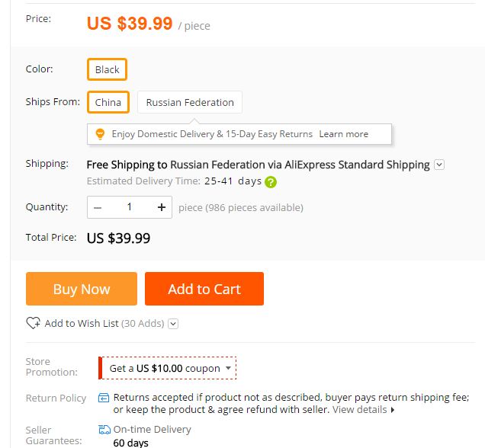The image size is (485, 448).
Task: Click the On-time Delivery guarantee icon
Action: pos(104,430)
